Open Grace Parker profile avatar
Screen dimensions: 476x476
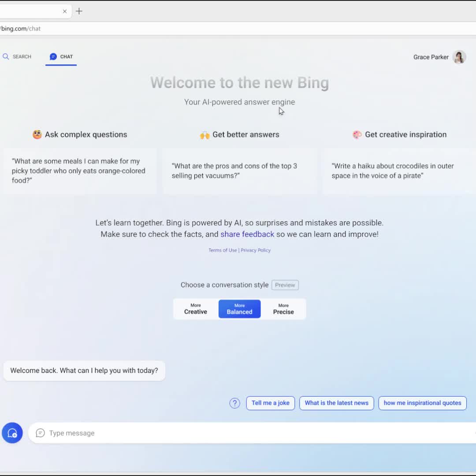tap(459, 57)
